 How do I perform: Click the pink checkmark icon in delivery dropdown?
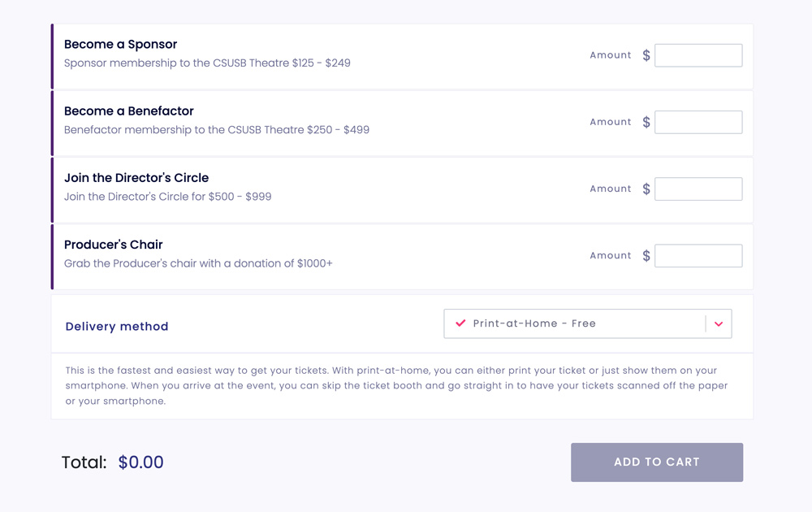460,323
